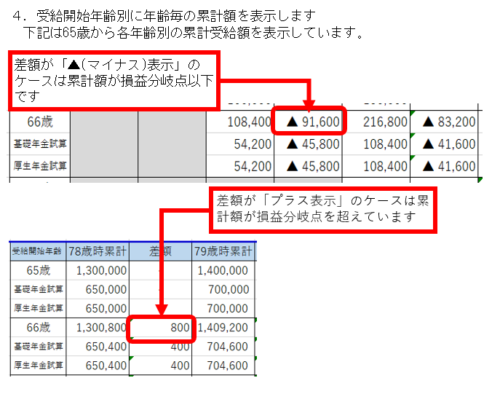
Task: Click the 65歳 row label
Action: pos(38,270)
